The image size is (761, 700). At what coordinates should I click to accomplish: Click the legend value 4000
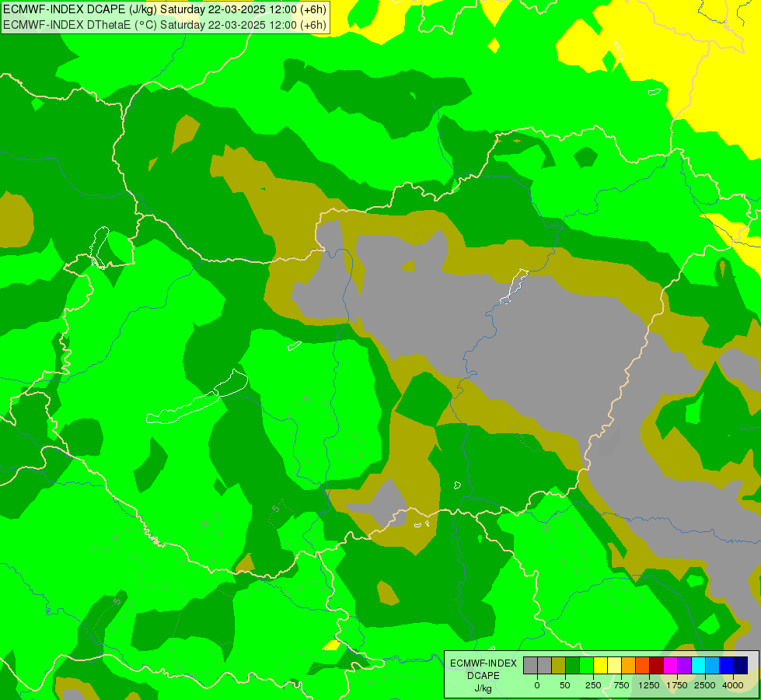pos(733,685)
